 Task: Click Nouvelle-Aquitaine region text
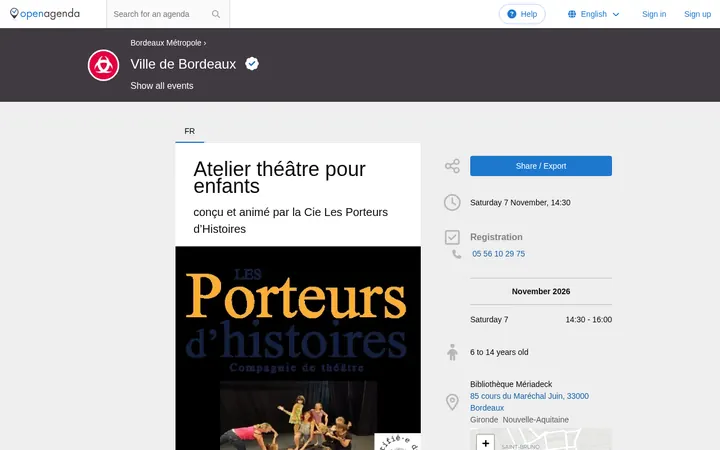(x=535, y=420)
